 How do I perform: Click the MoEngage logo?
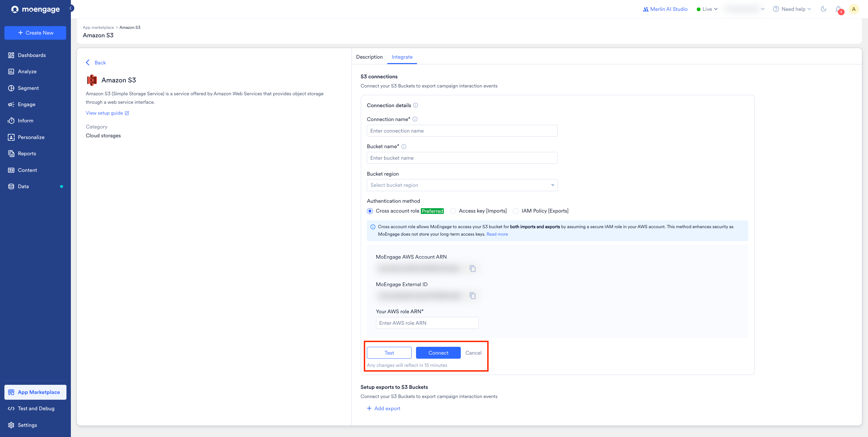(35, 9)
